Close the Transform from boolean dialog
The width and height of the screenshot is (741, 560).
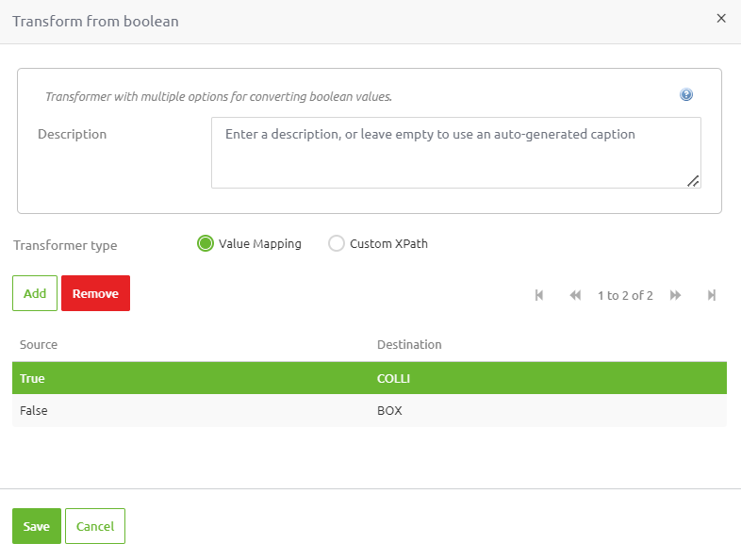(721, 19)
